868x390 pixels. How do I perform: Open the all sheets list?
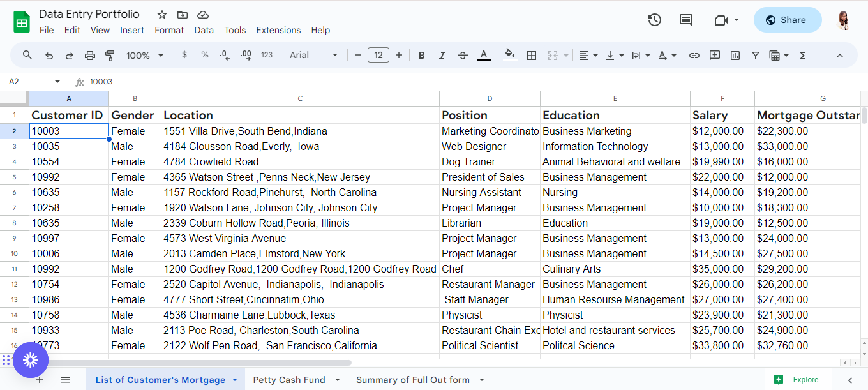pyautogui.click(x=65, y=380)
